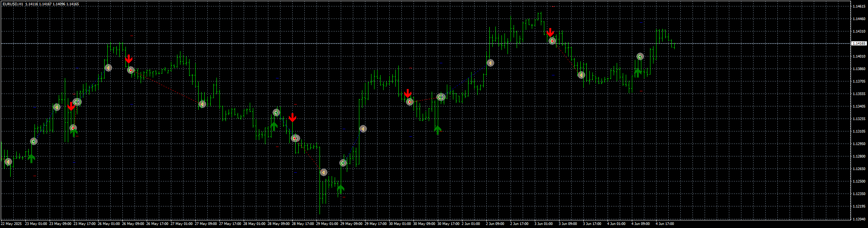Select the trade close marker near 3 Jun 17:00
This screenshot has height=228, width=868.
tap(581, 75)
